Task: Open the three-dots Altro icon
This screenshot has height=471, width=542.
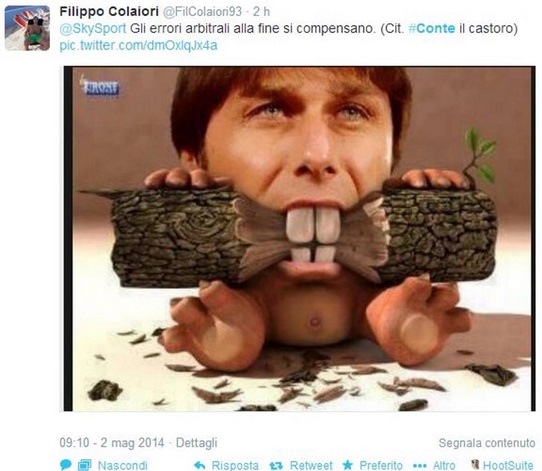Action: click(x=419, y=466)
